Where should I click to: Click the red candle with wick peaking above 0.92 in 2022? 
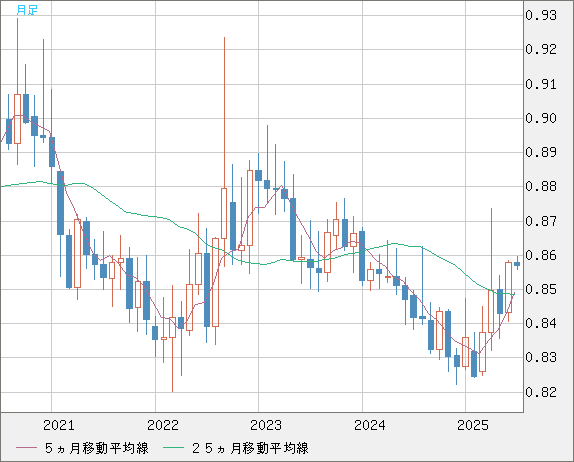tap(224, 213)
